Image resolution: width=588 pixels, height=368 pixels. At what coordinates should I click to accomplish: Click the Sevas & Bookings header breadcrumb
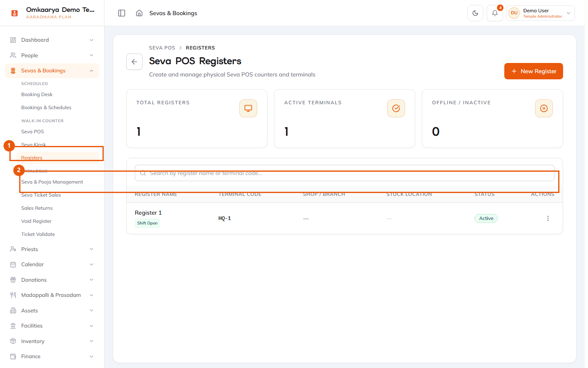[x=173, y=13]
